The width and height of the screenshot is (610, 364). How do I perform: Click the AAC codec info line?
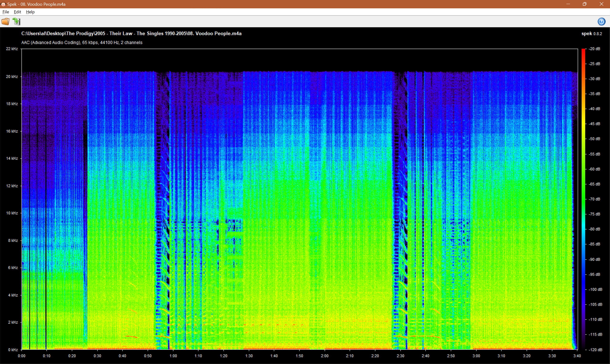82,42
